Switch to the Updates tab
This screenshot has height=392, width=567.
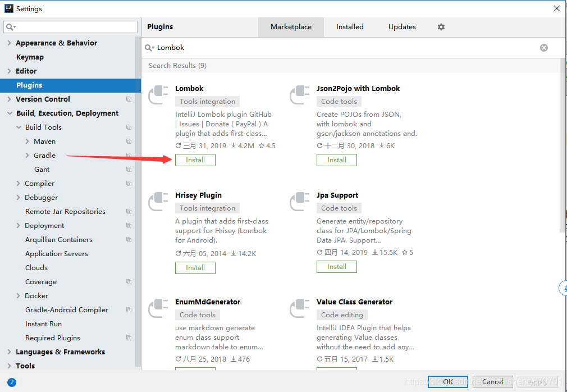pos(402,27)
